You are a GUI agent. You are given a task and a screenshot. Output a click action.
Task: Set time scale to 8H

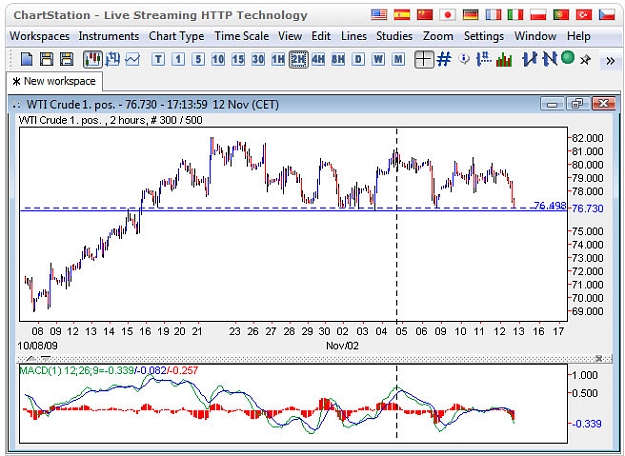pyautogui.click(x=338, y=60)
